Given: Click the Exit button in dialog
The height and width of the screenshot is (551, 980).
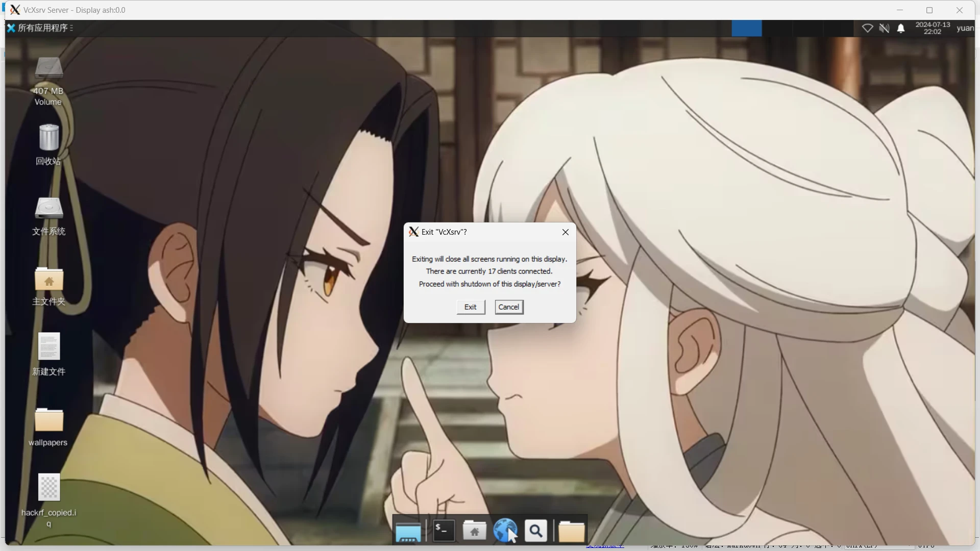Looking at the screenshot, I should 471,307.
